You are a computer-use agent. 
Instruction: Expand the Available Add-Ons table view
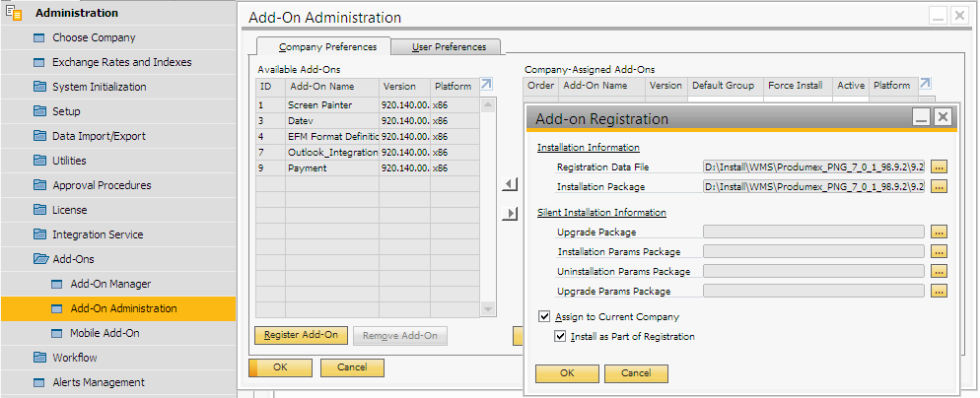pyautogui.click(x=486, y=86)
